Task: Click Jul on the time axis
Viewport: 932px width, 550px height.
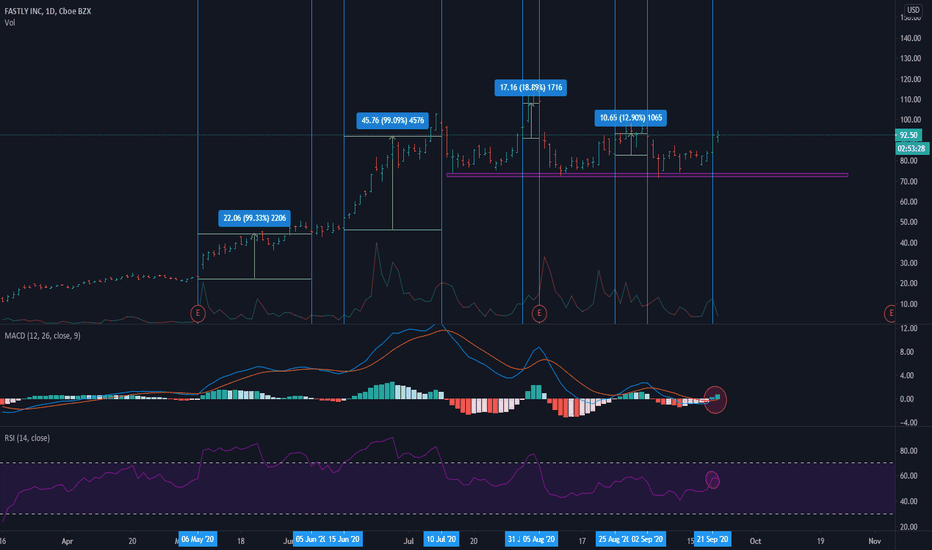Action: point(408,541)
